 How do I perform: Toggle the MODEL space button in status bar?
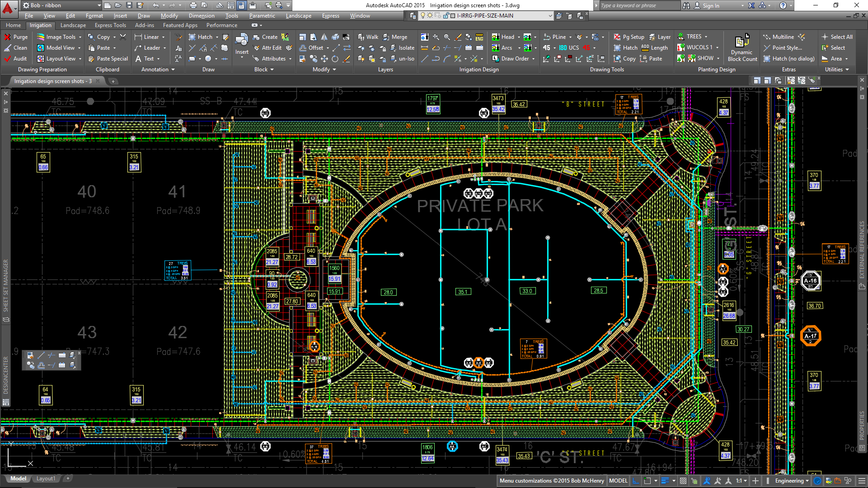click(618, 481)
